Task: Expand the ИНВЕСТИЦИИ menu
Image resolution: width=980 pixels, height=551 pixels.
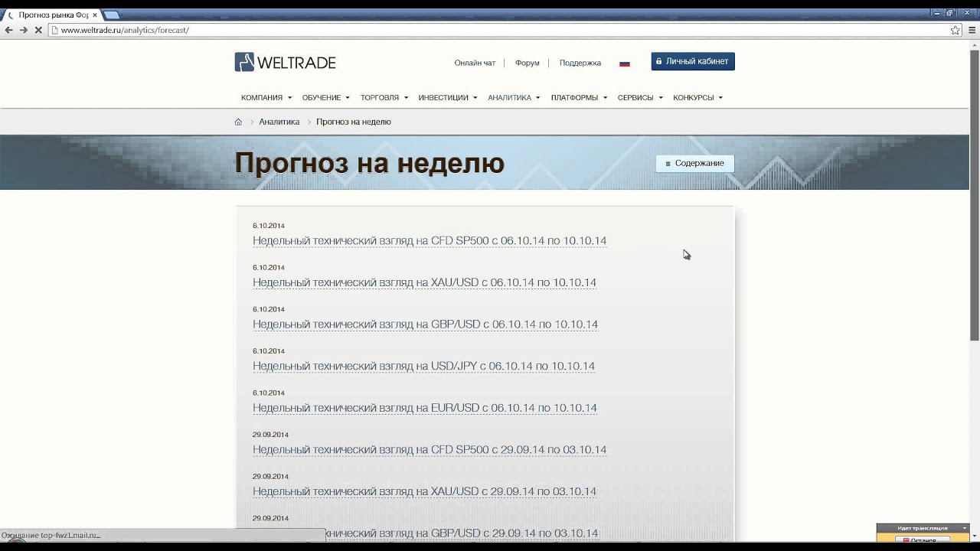Action: click(x=448, y=97)
